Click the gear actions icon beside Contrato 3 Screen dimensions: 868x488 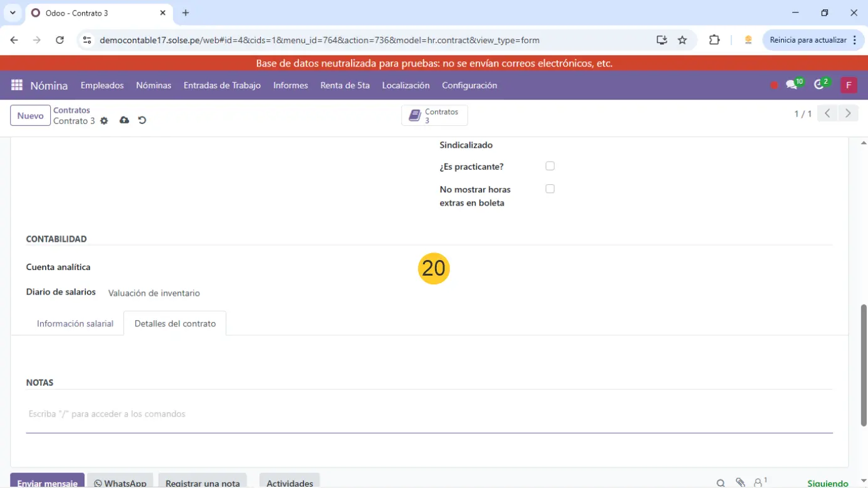(104, 121)
